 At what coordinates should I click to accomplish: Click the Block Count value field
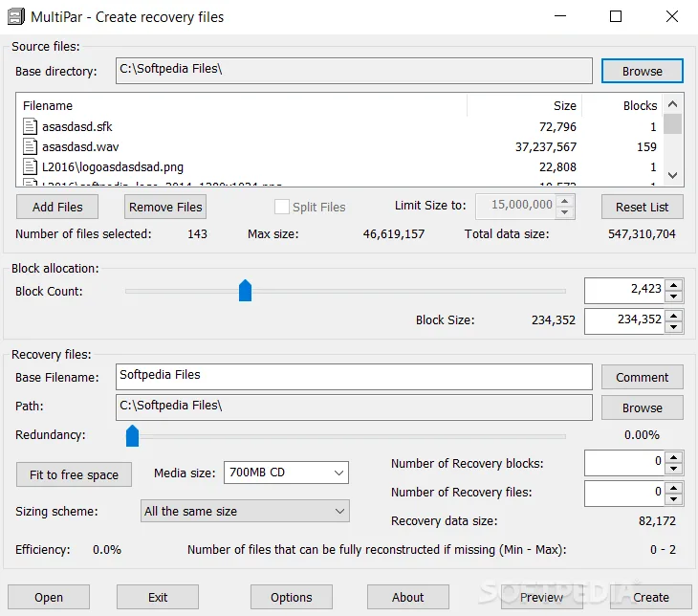point(624,291)
